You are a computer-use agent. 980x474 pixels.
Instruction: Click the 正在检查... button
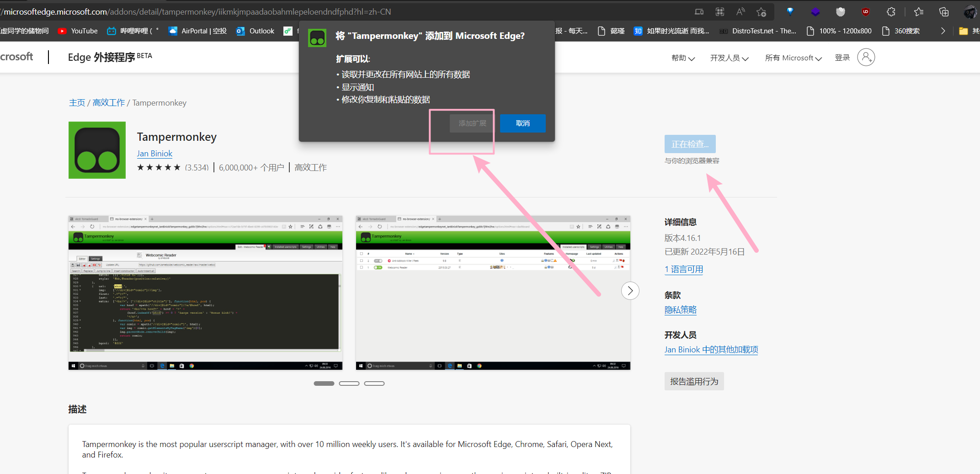pos(690,144)
